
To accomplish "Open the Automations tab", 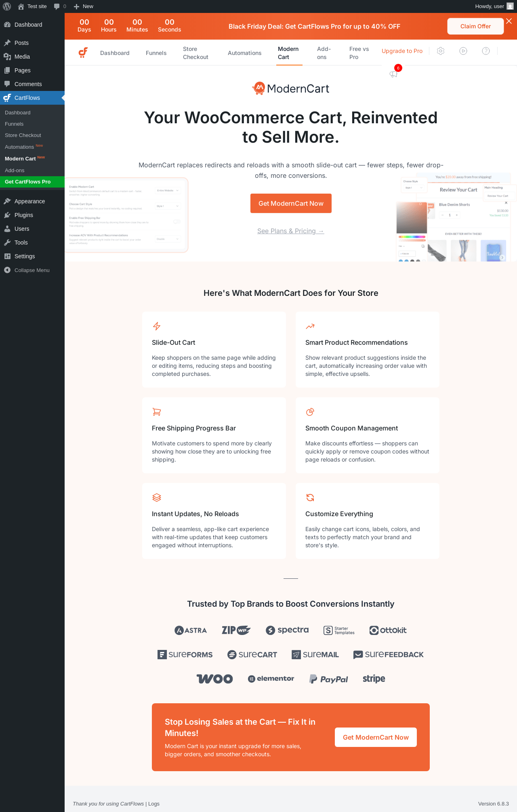I will point(244,53).
